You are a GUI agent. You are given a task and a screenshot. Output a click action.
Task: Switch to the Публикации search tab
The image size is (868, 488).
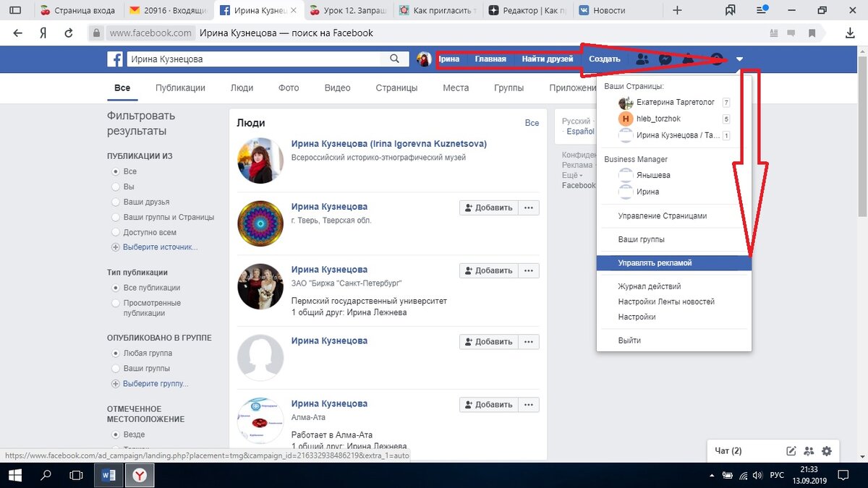pyautogui.click(x=180, y=87)
